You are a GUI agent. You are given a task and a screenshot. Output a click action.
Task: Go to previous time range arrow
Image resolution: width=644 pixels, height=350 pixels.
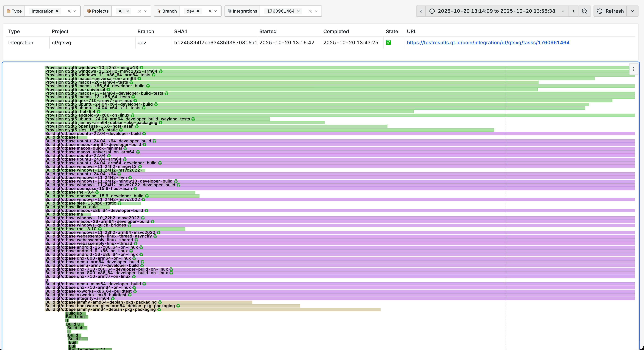[421, 11]
